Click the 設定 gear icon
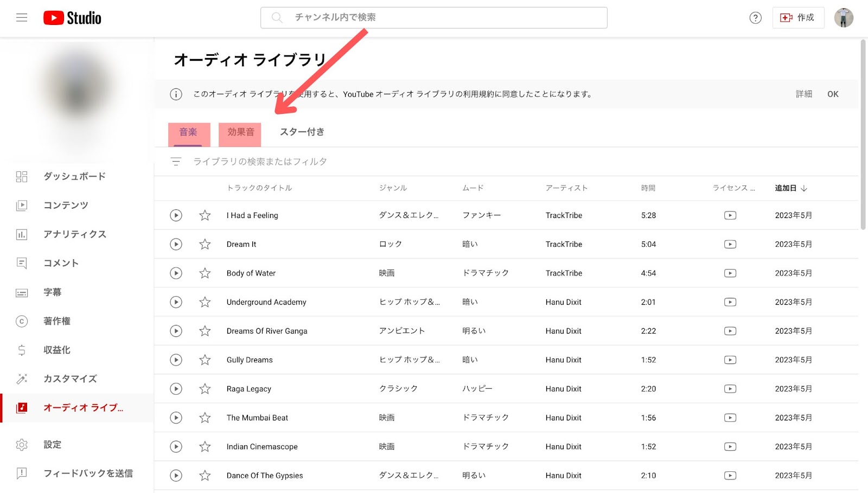The height and width of the screenshot is (493, 868). (22, 445)
